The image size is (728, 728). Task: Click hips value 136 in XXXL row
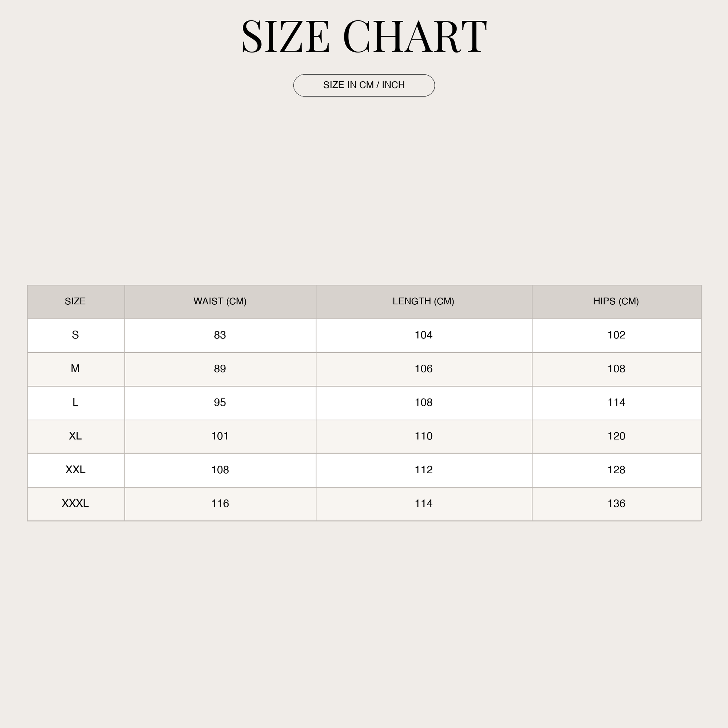coord(616,503)
